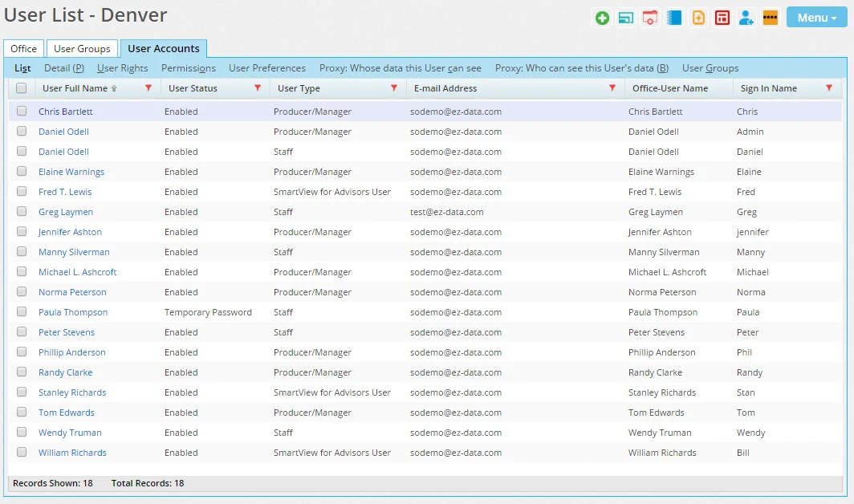The image size is (854, 504).
Task: Open the User Rights subtab
Action: [x=123, y=68]
